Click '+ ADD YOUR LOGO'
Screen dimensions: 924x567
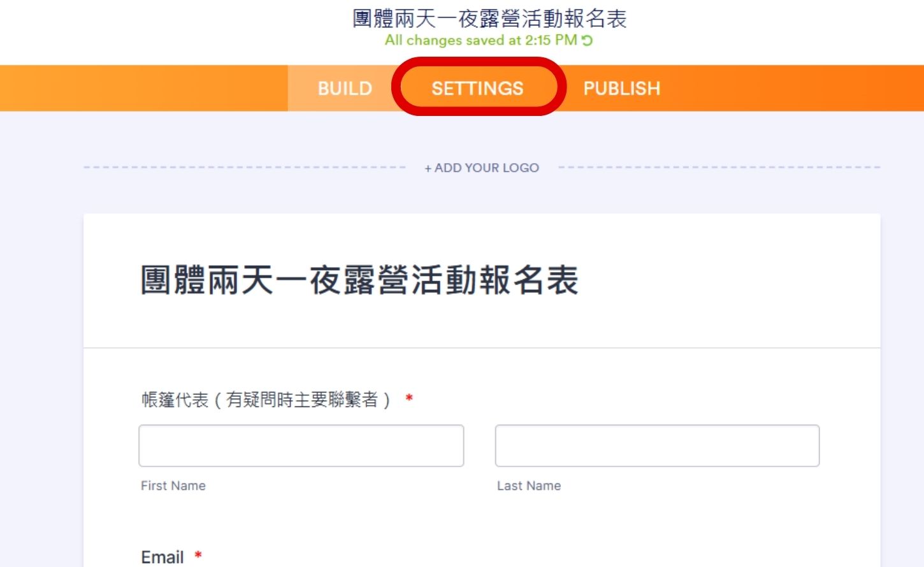point(482,168)
